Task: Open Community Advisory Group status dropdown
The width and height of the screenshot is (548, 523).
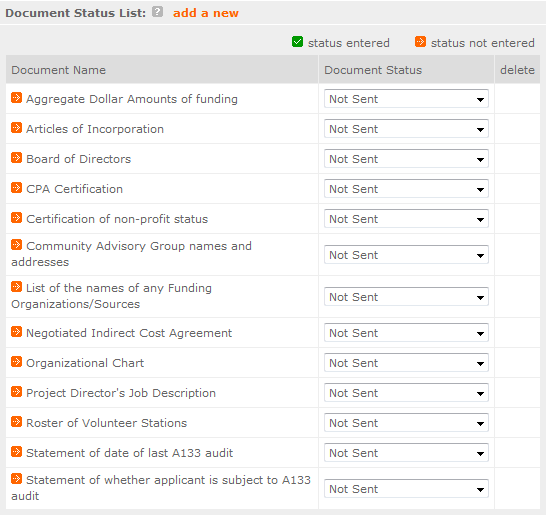Action: (x=406, y=255)
